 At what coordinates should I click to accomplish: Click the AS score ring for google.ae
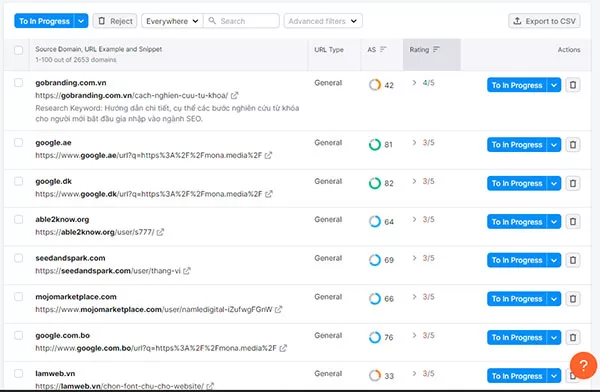pyautogui.click(x=375, y=144)
